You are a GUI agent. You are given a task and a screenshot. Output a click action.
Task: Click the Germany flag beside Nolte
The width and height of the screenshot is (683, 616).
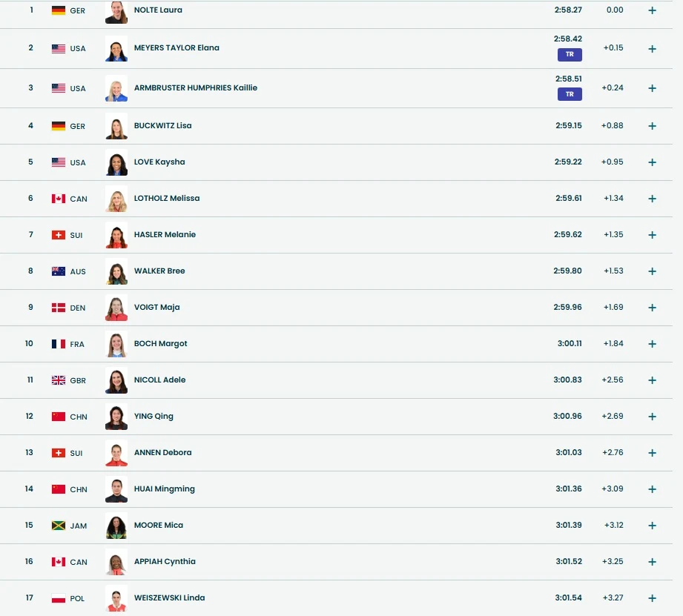point(59,11)
